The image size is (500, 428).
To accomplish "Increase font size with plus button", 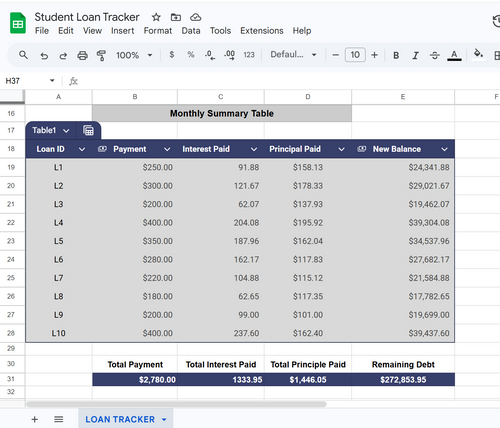I will pyautogui.click(x=374, y=55).
